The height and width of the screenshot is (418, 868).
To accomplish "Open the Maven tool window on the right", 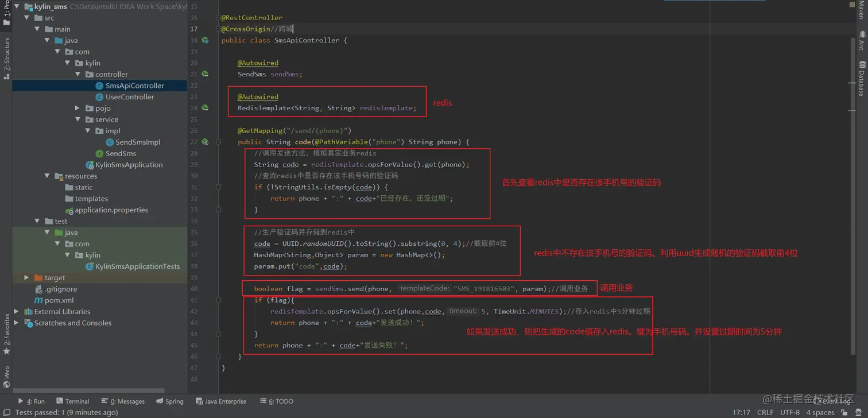I will pos(861,10).
